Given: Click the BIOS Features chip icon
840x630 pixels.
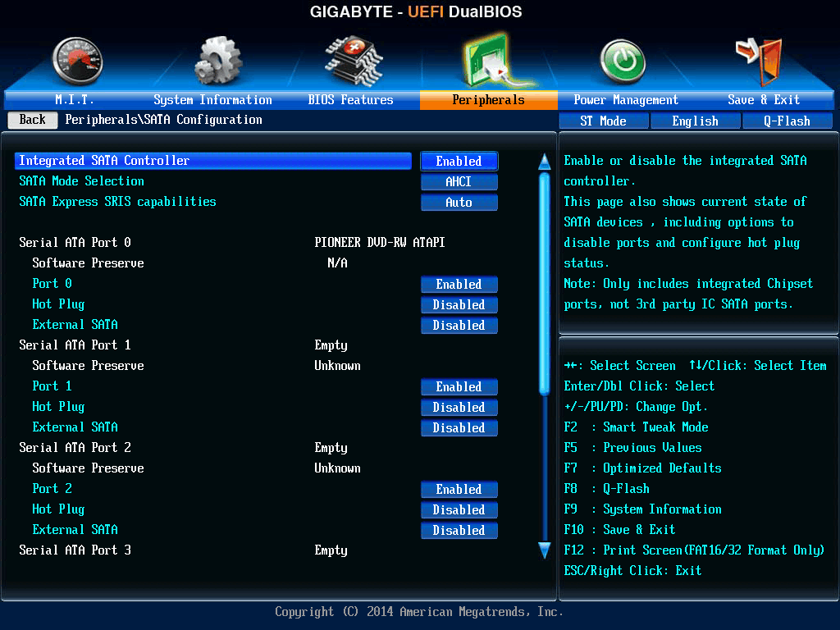Looking at the screenshot, I should (x=354, y=61).
